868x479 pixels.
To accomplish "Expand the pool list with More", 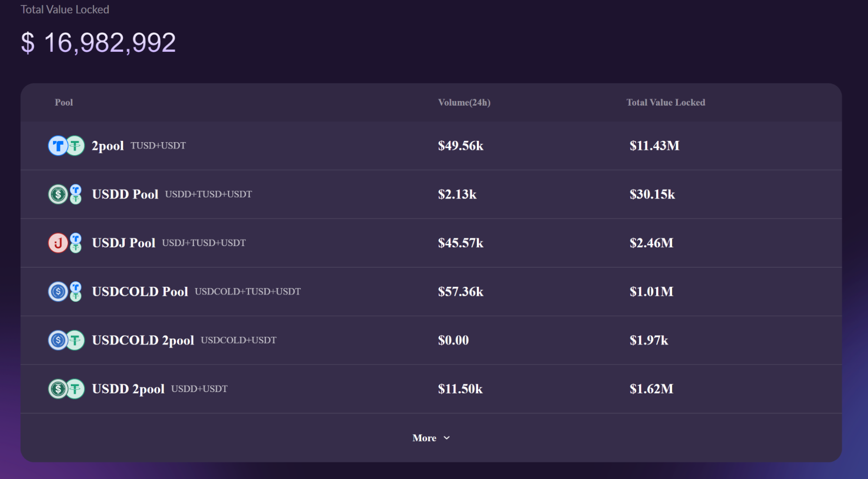I will click(424, 438).
